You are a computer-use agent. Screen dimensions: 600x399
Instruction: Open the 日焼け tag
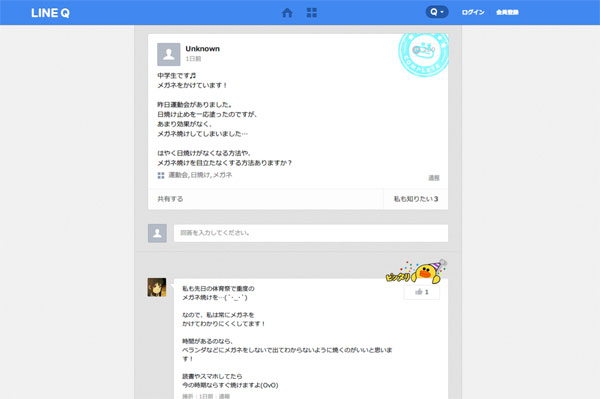coord(200,175)
